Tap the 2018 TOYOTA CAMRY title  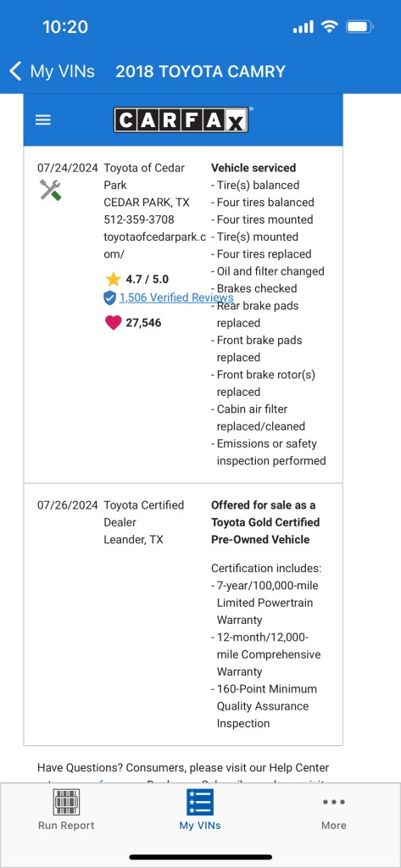(x=200, y=71)
